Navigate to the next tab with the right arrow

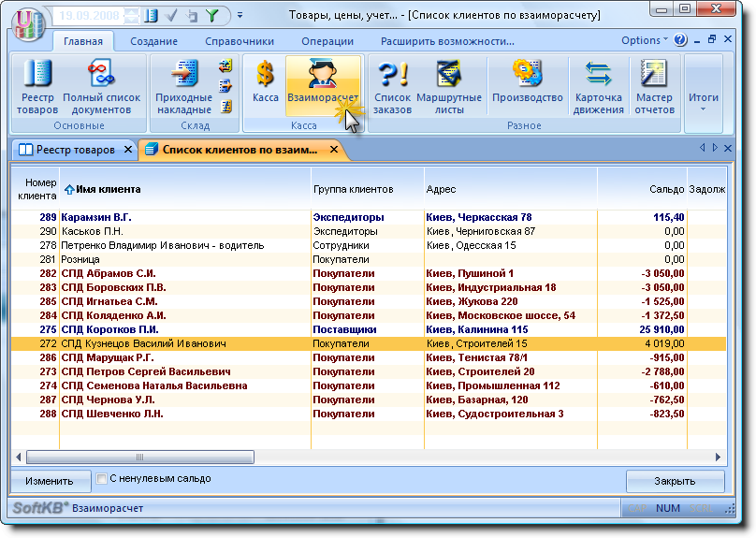click(x=715, y=148)
